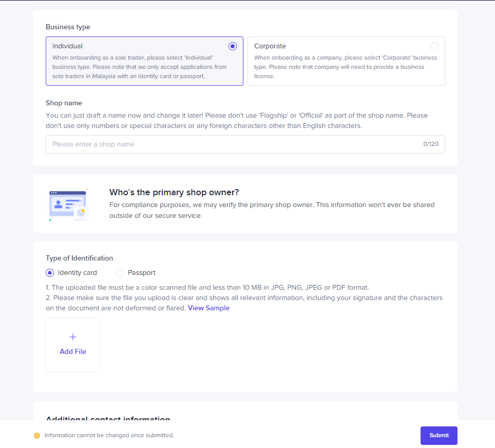
Task: Select the Corporate business type radio button
Action: coord(434,46)
